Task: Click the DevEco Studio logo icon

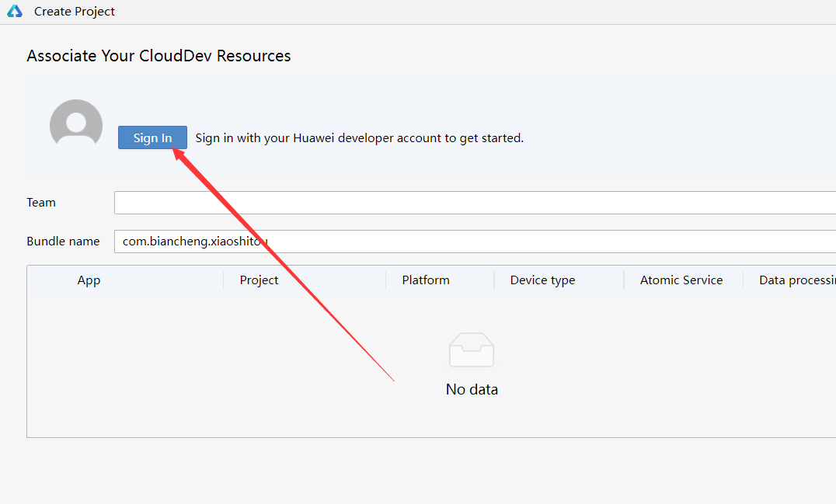Action: (x=15, y=11)
